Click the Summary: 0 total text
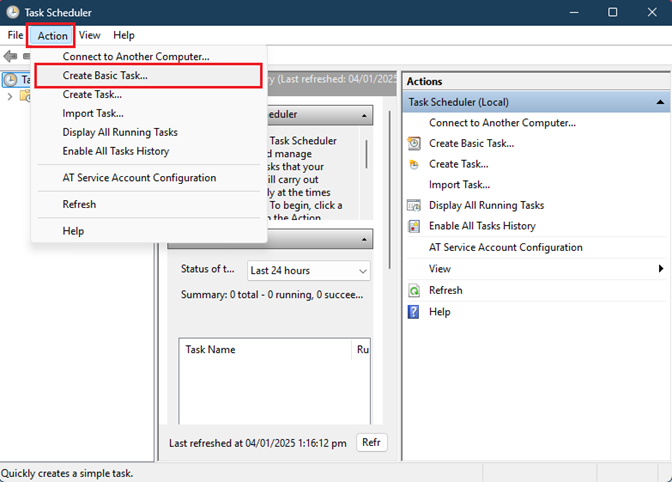Image resolution: width=672 pixels, height=482 pixels. pyautogui.click(x=272, y=295)
